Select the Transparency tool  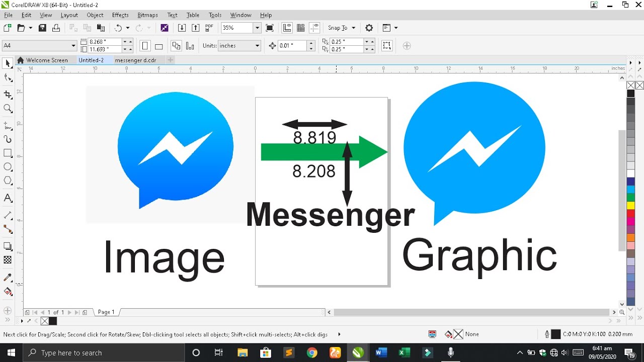click(x=8, y=260)
